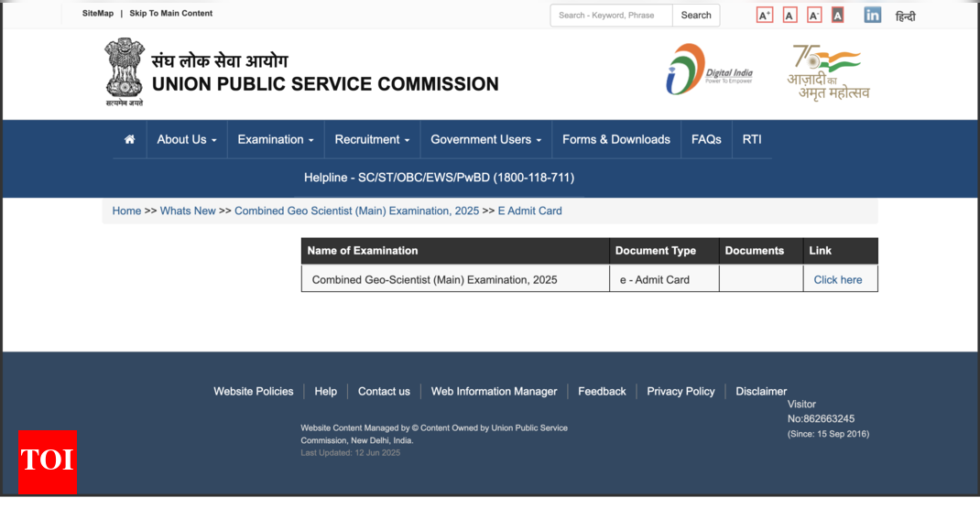Decrease font size with A- icon

click(x=813, y=15)
